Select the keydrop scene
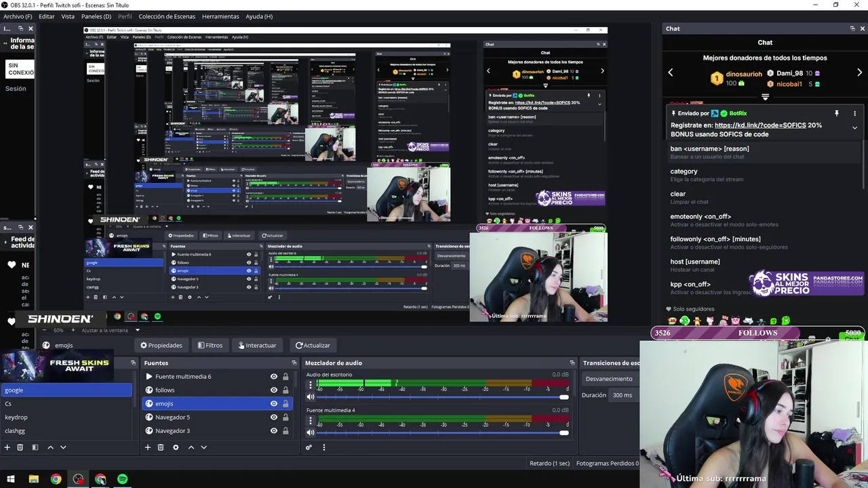 [x=66, y=417]
